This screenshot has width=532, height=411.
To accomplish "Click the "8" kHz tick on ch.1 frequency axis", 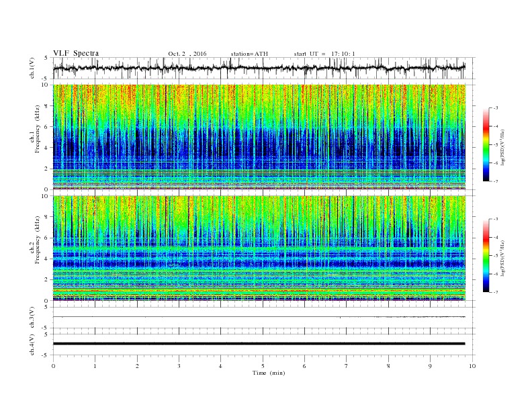I will coord(47,106).
